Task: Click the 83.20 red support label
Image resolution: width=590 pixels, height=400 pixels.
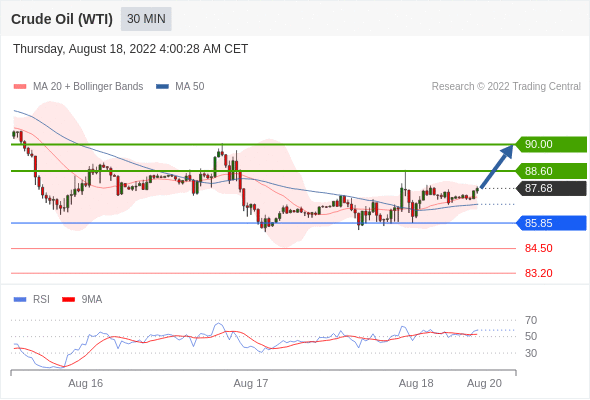Action: pyautogui.click(x=538, y=273)
